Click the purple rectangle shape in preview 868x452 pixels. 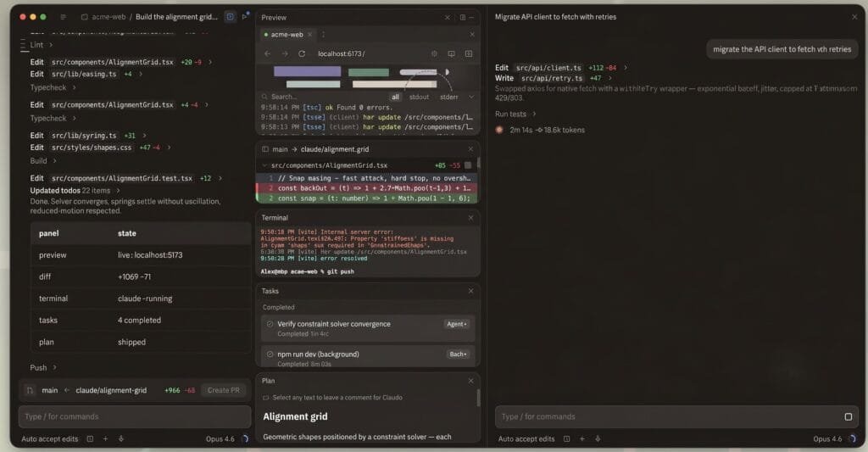click(307, 71)
